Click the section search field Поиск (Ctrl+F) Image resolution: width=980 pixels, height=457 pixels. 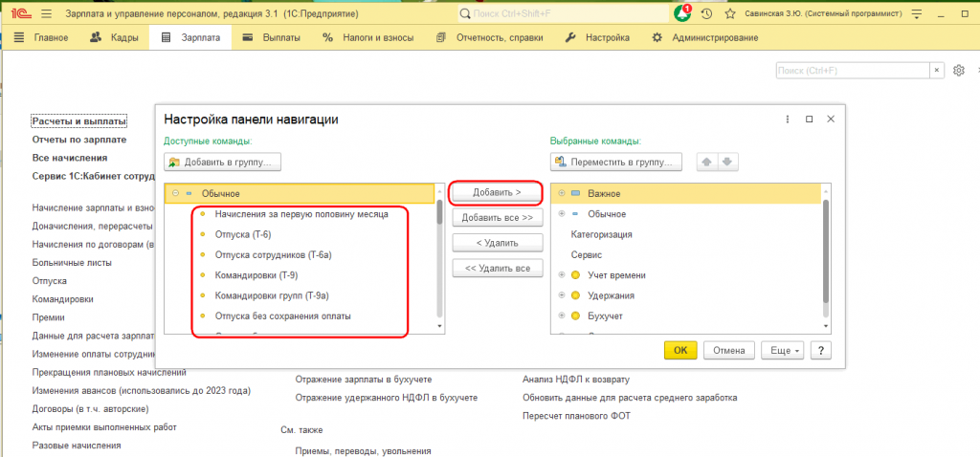click(x=853, y=70)
